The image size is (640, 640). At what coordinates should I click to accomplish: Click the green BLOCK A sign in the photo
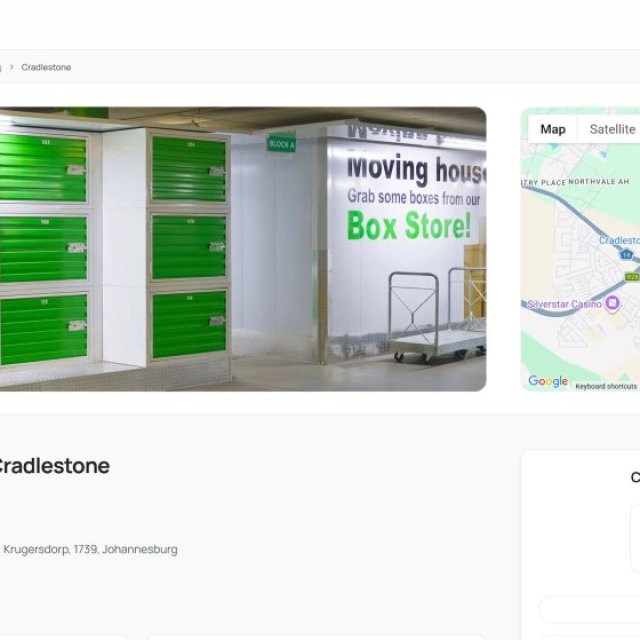click(281, 143)
